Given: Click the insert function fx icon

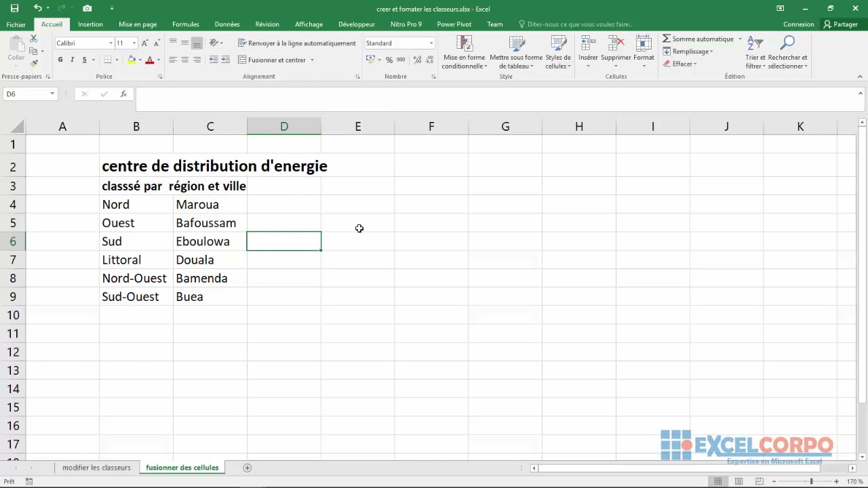Looking at the screenshot, I should click(123, 94).
